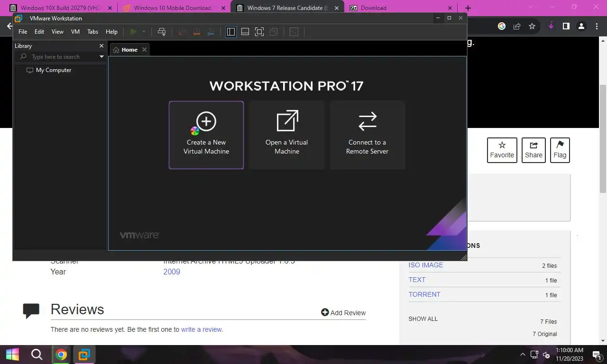Viewport: 607px width, 364px height.
Task: Switch to Windows 7 Release Candidate Chrome tab
Action: pos(287,8)
